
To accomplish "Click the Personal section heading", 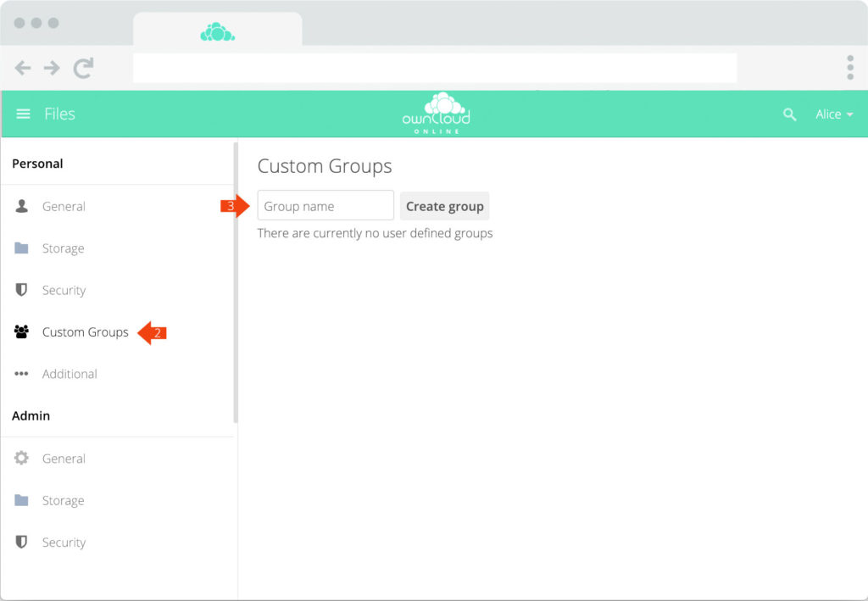I will (x=37, y=164).
